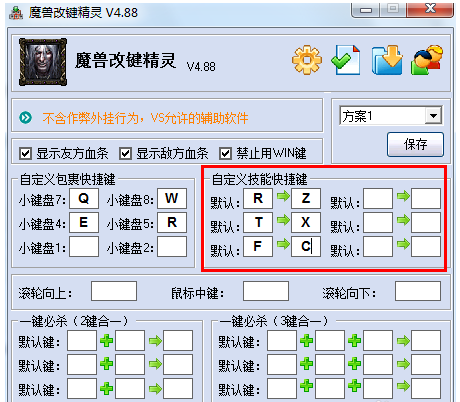Click the 一键必杀（3键合一） group label
The height and width of the screenshot is (402, 460).
(274, 321)
